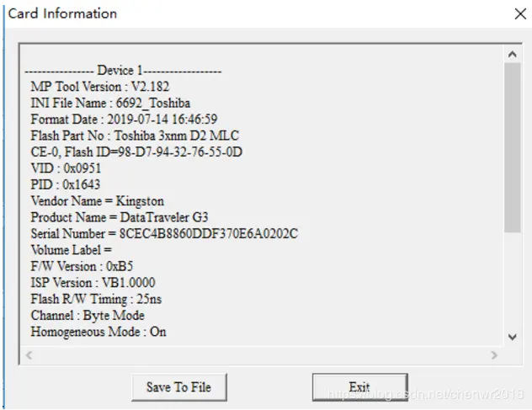Click the horizontal scrollbar right arrow
The width and height of the screenshot is (532, 410).
click(494, 355)
